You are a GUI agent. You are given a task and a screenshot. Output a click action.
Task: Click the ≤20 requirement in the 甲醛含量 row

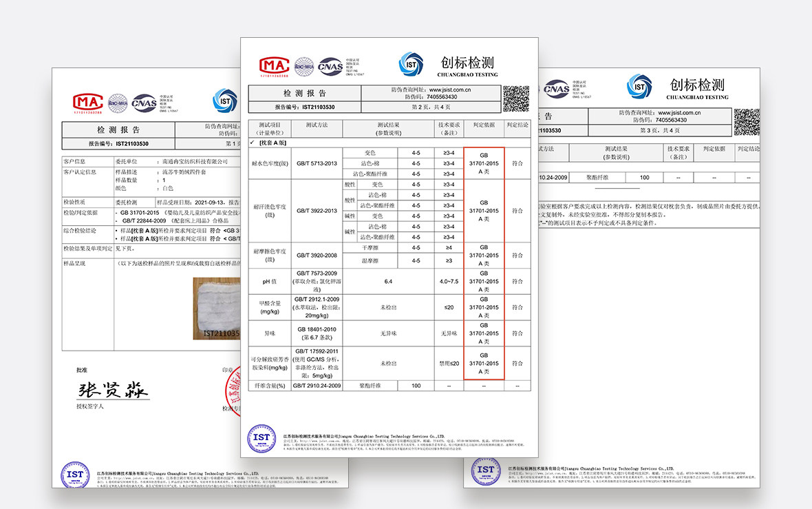[x=449, y=307]
